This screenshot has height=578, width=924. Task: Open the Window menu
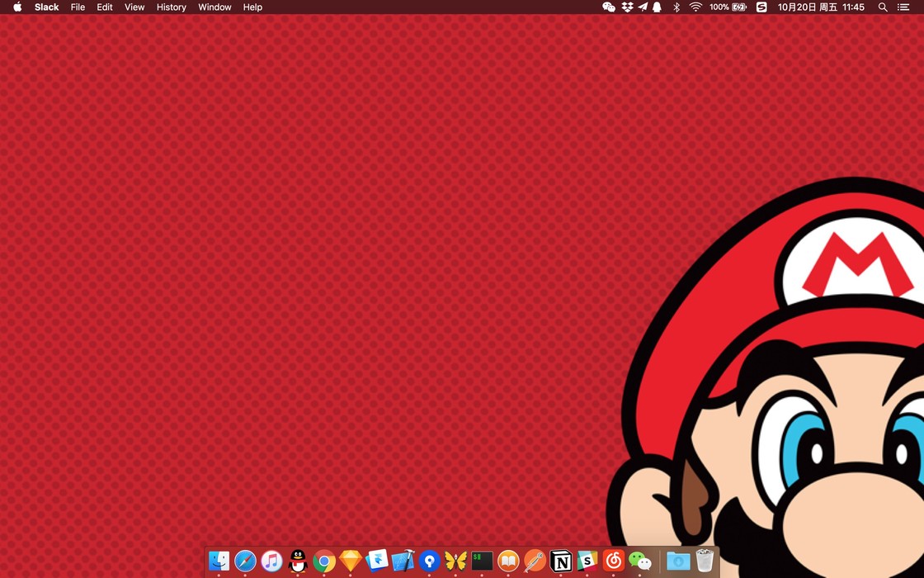click(214, 7)
